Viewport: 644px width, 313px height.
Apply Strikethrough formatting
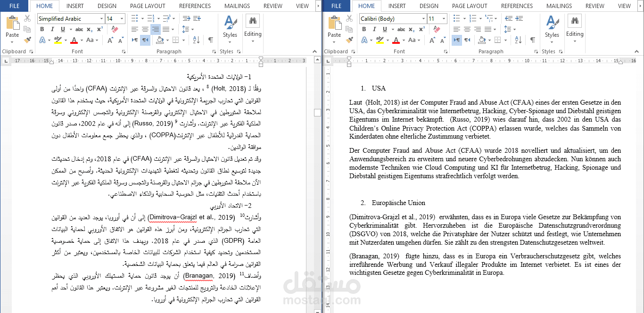(79, 29)
